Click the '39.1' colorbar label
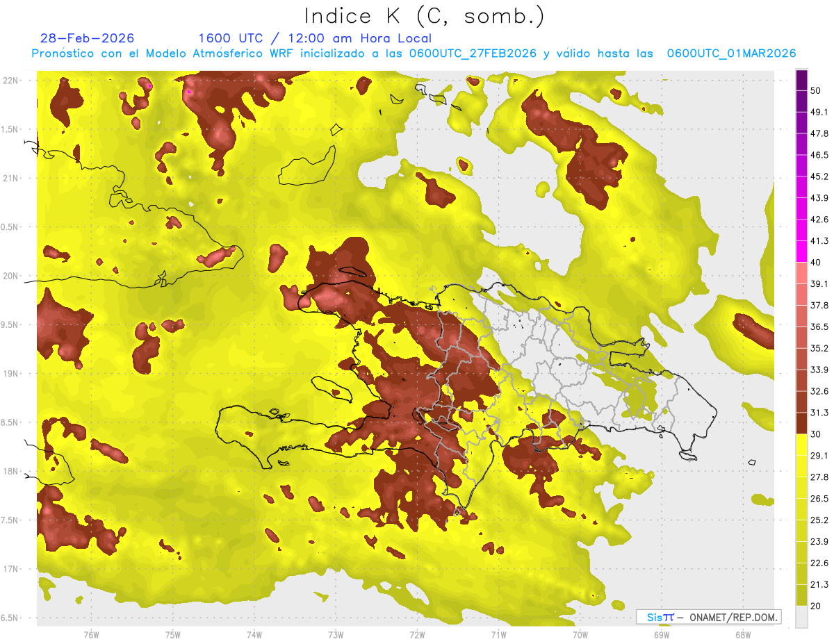Screen dimensions: 834x644 click(x=819, y=283)
